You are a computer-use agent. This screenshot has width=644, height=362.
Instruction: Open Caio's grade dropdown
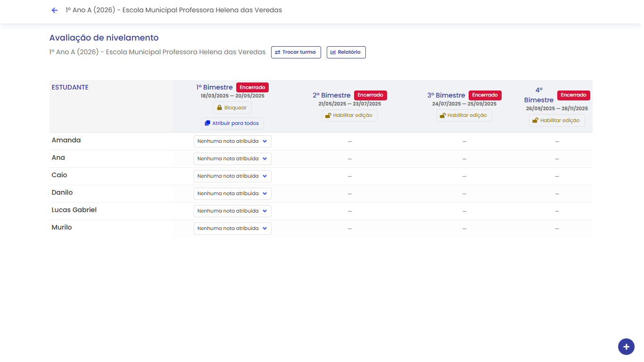click(232, 176)
